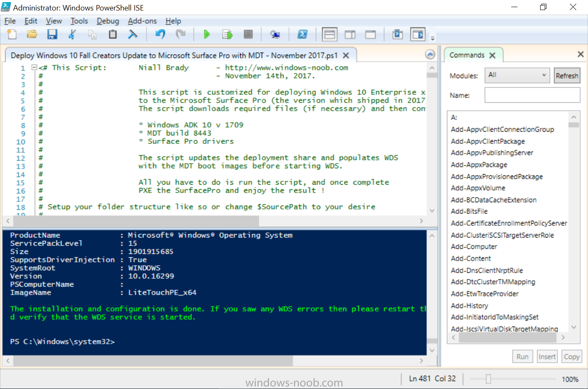Click script pane vertical scrollbar down arrow

432,211
